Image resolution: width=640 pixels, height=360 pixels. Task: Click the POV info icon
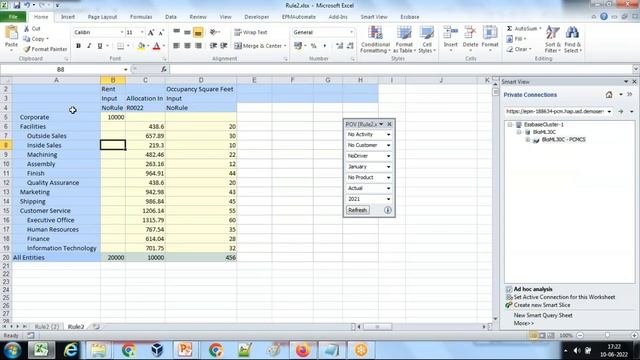click(x=387, y=210)
